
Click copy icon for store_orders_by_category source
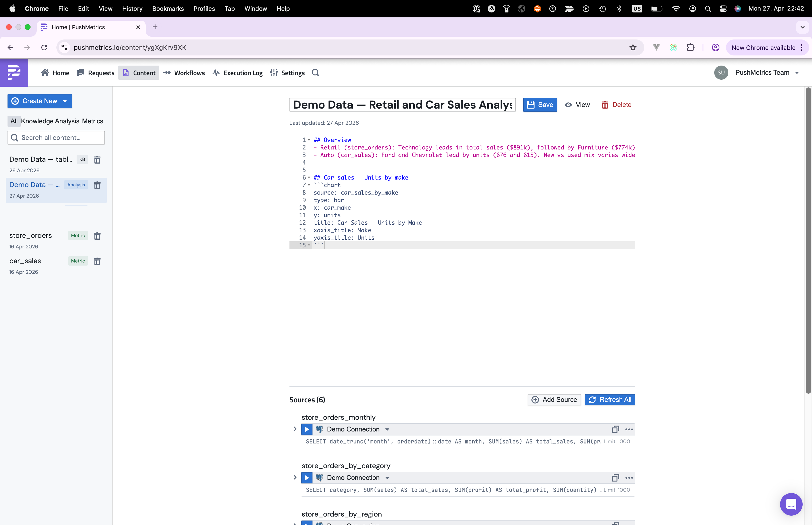pos(615,478)
